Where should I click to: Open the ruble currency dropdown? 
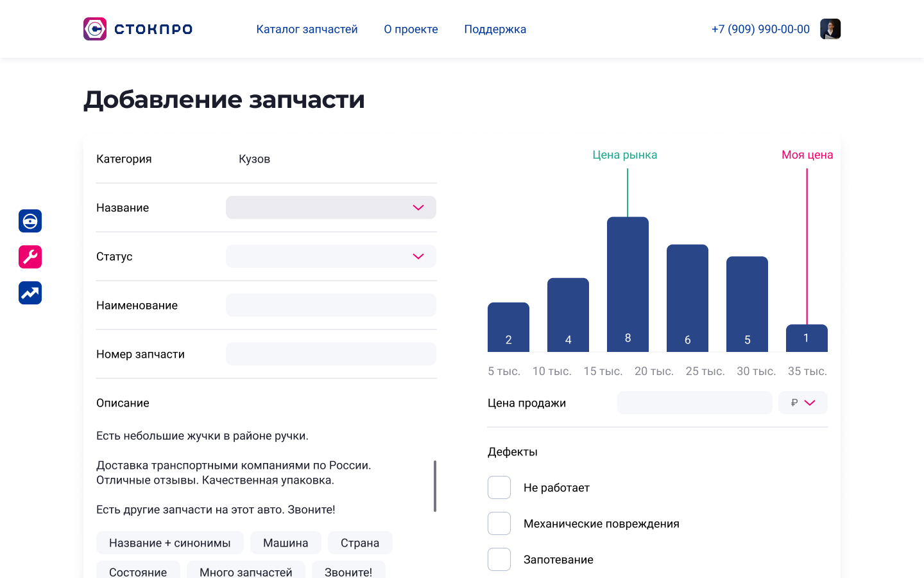pyautogui.click(x=803, y=403)
